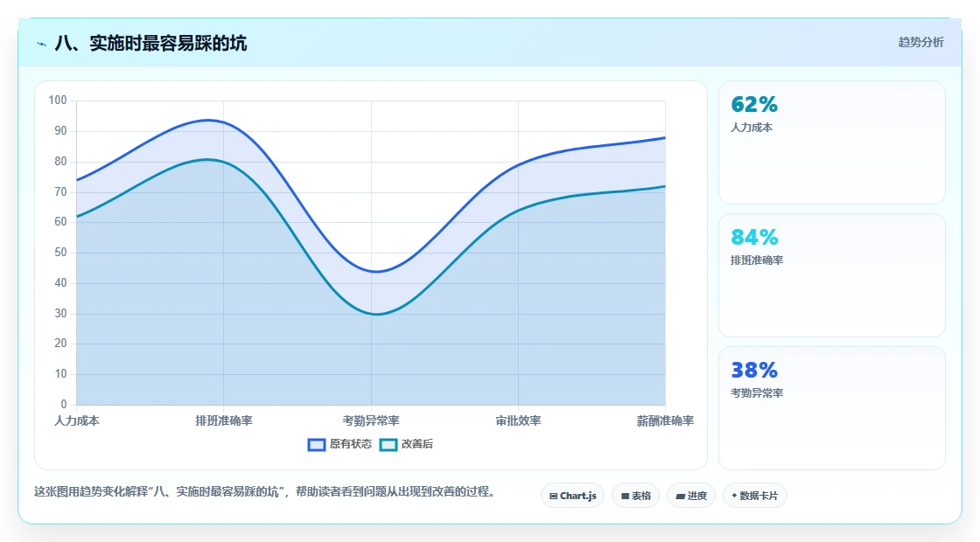Screen dimensions: 980x542
Task: Toggle the 原有状态 legend swatch
Action: click(x=316, y=445)
